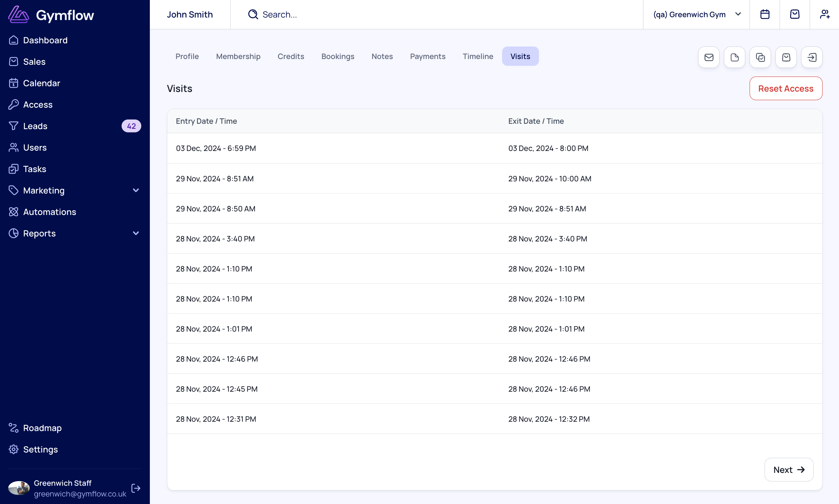Click the shop bag icon near tabs
This screenshot has width=839, height=504.
tap(786, 57)
